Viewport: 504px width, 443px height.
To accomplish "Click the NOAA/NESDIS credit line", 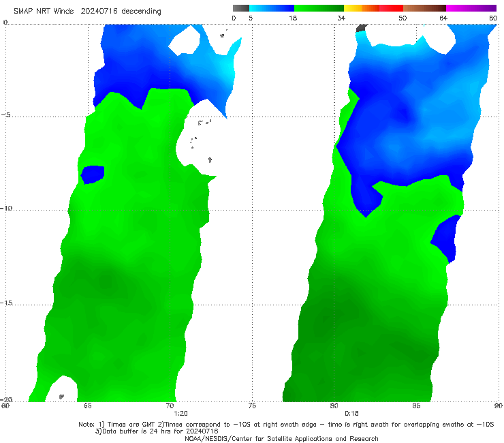I will pyautogui.click(x=281, y=439).
